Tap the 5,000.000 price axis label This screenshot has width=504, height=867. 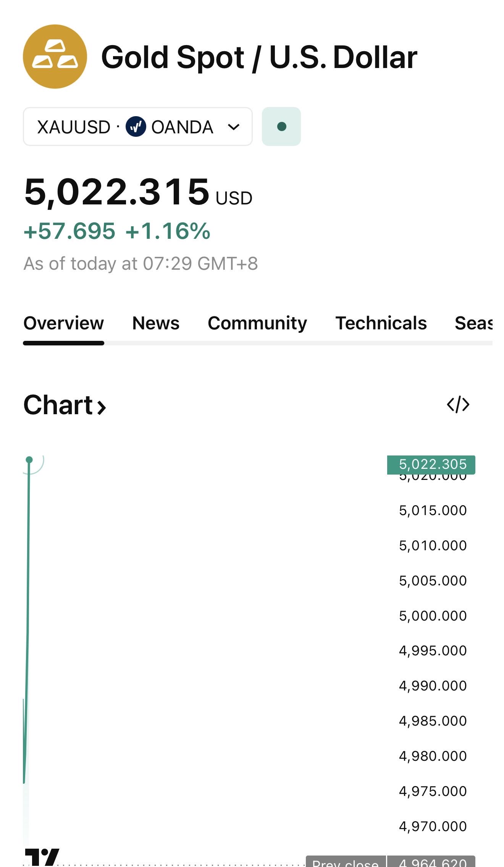coord(433,616)
